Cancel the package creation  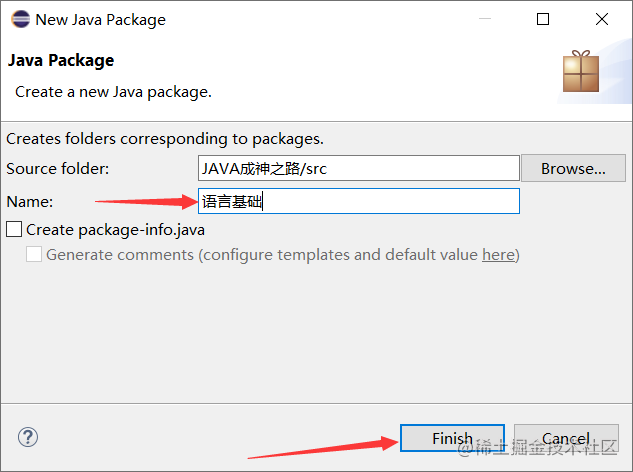click(566, 438)
